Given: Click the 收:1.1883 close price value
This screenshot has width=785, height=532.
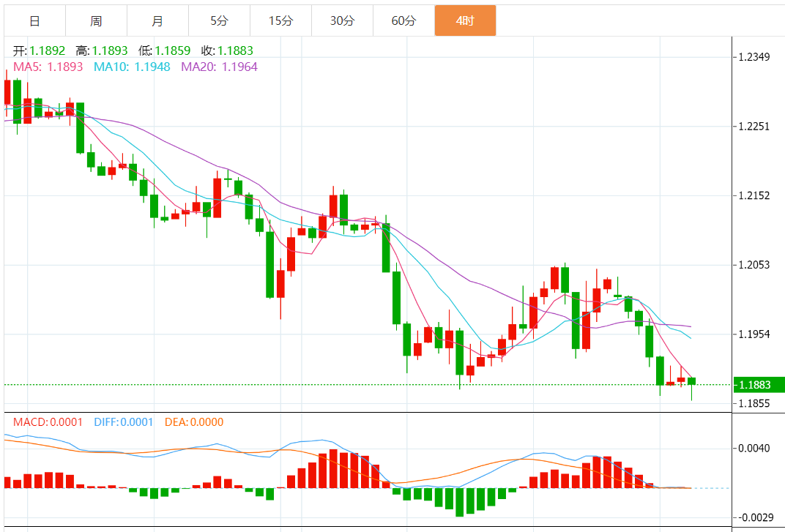Looking at the screenshot, I should pyautogui.click(x=227, y=50).
